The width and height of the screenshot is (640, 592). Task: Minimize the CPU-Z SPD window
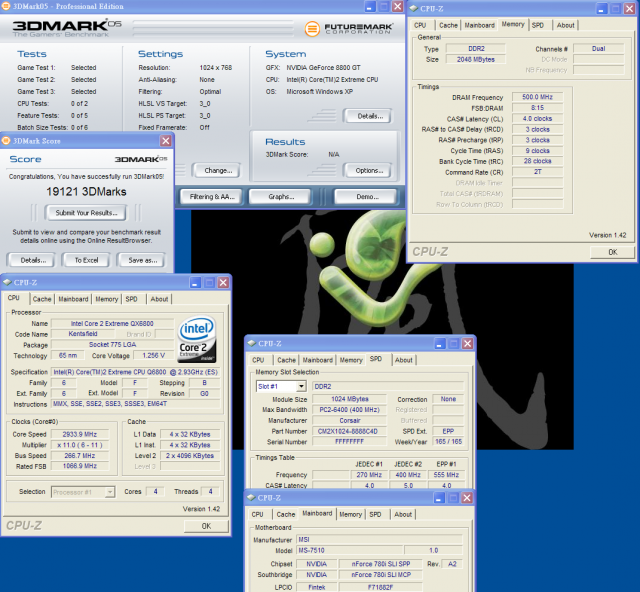(x=440, y=344)
